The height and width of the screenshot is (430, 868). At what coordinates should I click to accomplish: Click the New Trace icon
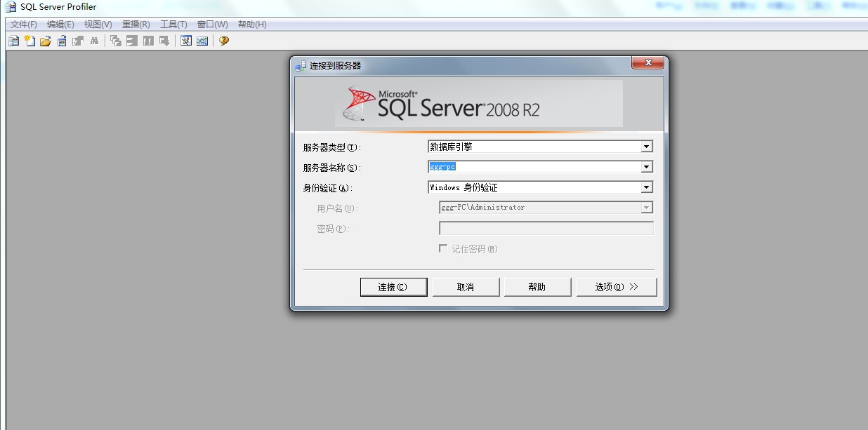coord(13,40)
